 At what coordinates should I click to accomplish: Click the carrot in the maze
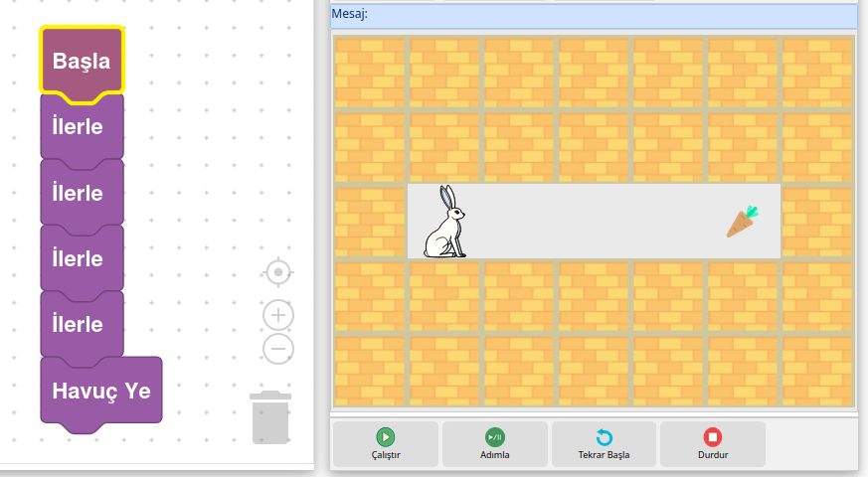pyautogui.click(x=742, y=222)
